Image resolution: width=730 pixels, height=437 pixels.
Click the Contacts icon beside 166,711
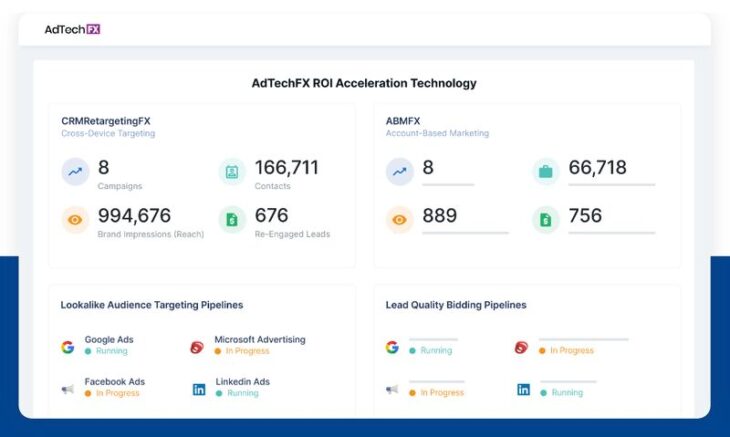(232, 172)
